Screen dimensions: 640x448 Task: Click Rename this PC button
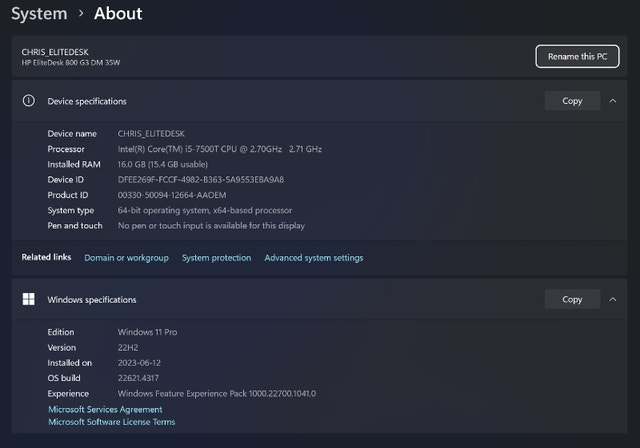[577, 56]
